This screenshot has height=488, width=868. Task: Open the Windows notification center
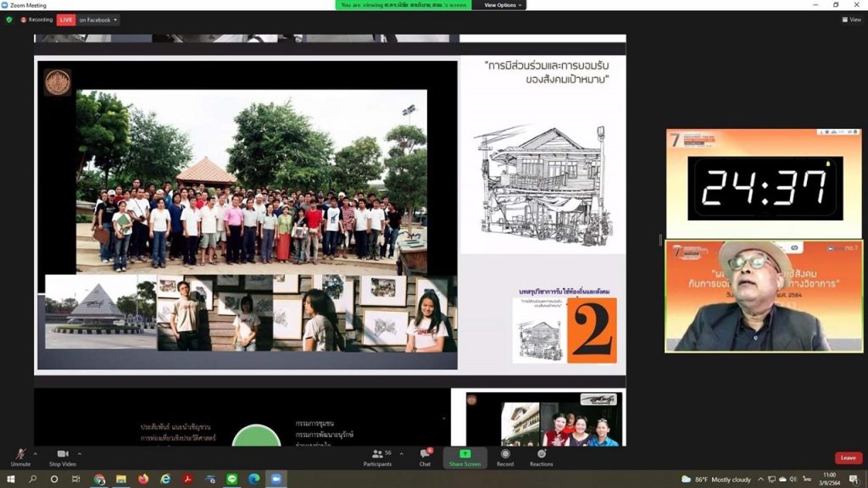854,480
